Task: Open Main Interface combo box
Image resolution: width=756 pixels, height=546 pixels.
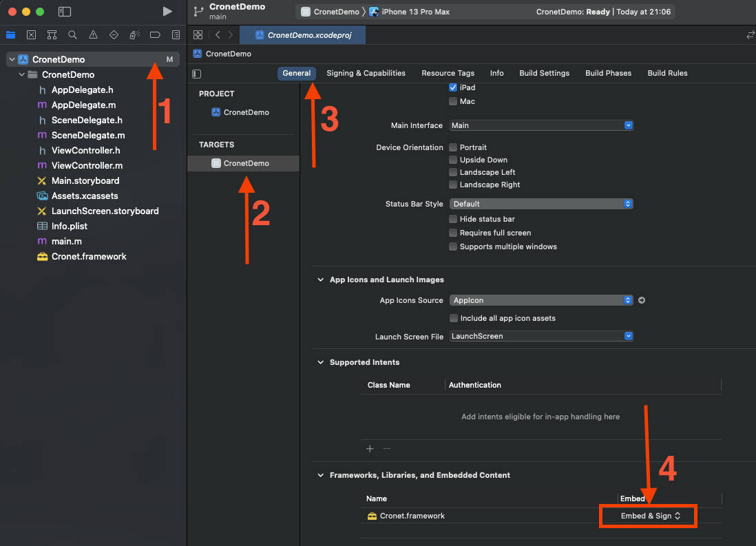Action: tap(541, 125)
